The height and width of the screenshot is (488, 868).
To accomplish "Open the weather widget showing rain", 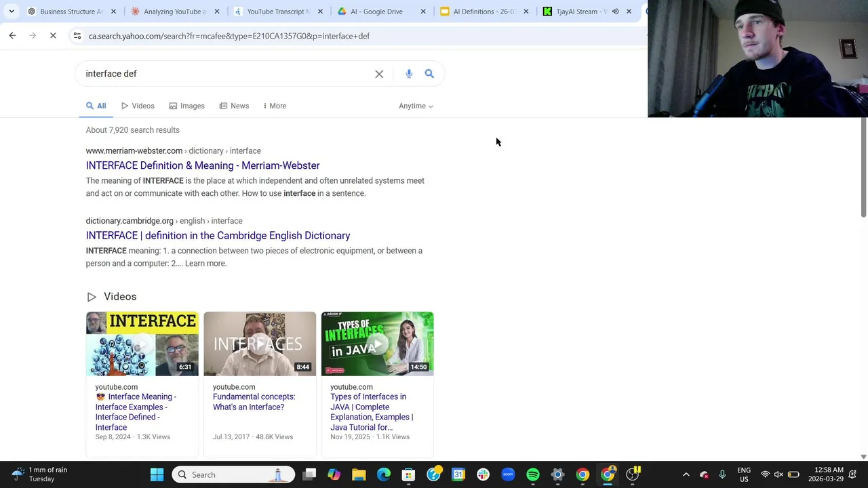I will (41, 474).
